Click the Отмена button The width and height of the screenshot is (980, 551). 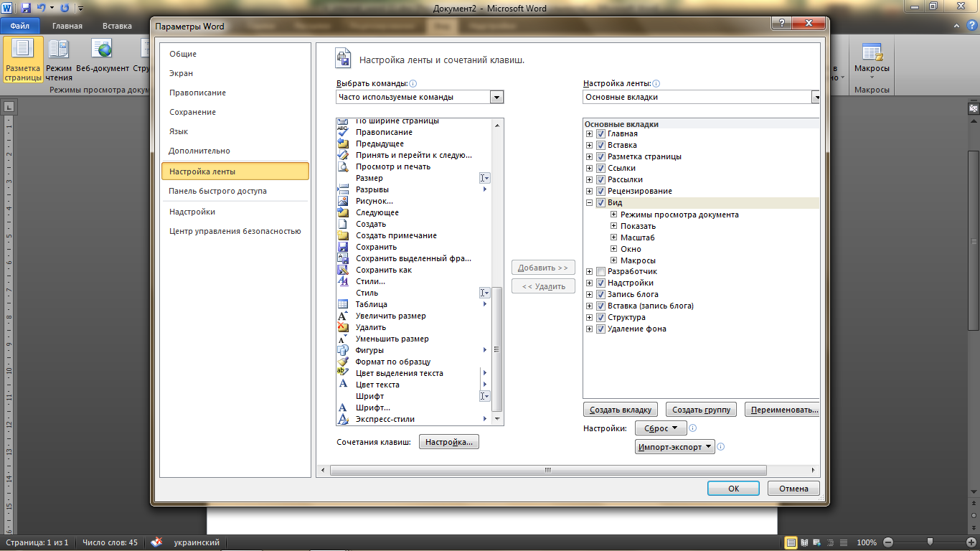tap(793, 489)
